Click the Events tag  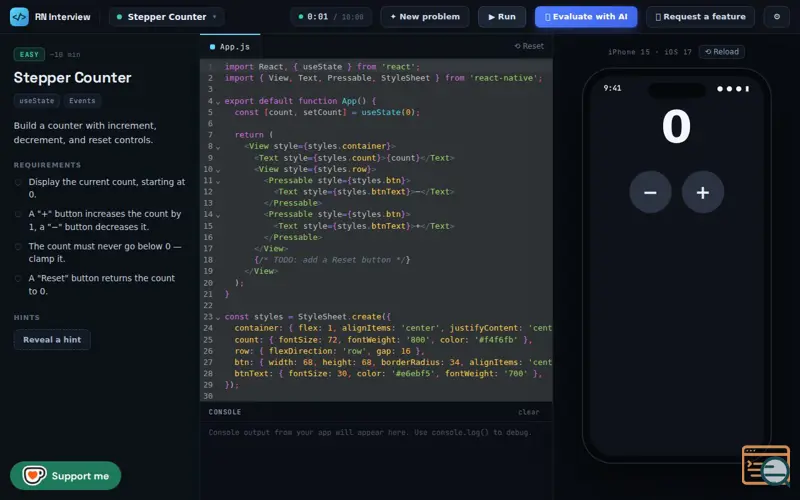[82, 101]
